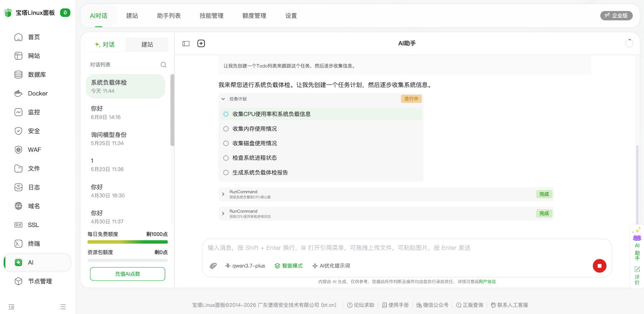Stop generation with the red stop button

pyautogui.click(x=599, y=266)
